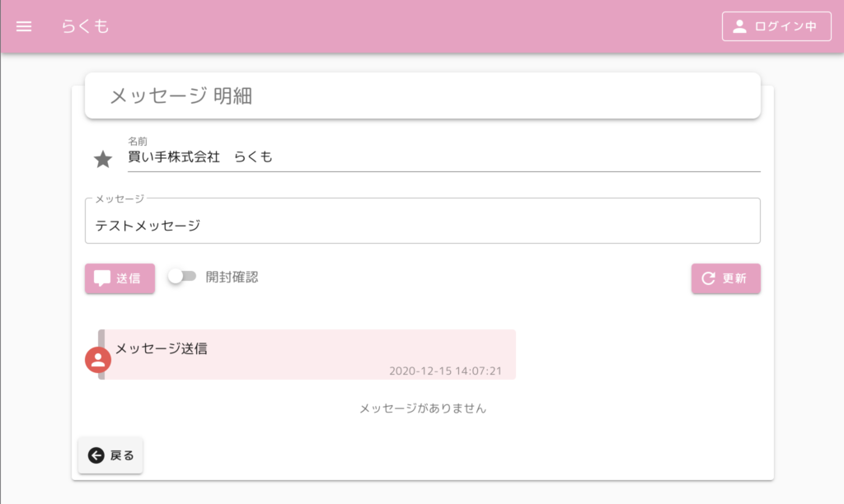Click the メッセージがありません notice
This screenshot has height=504, width=844.
423,408
